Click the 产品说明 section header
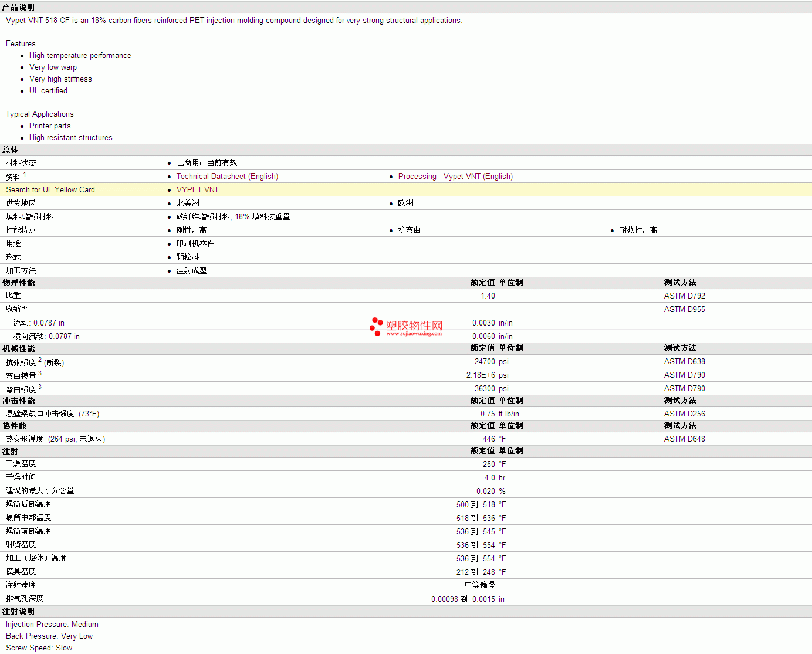 coord(18,7)
